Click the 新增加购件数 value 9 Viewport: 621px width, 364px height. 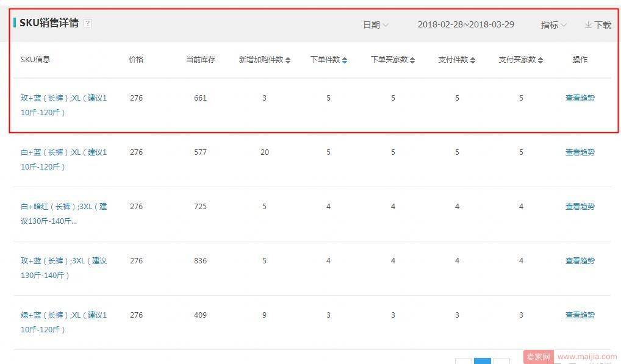pyautogui.click(x=265, y=315)
